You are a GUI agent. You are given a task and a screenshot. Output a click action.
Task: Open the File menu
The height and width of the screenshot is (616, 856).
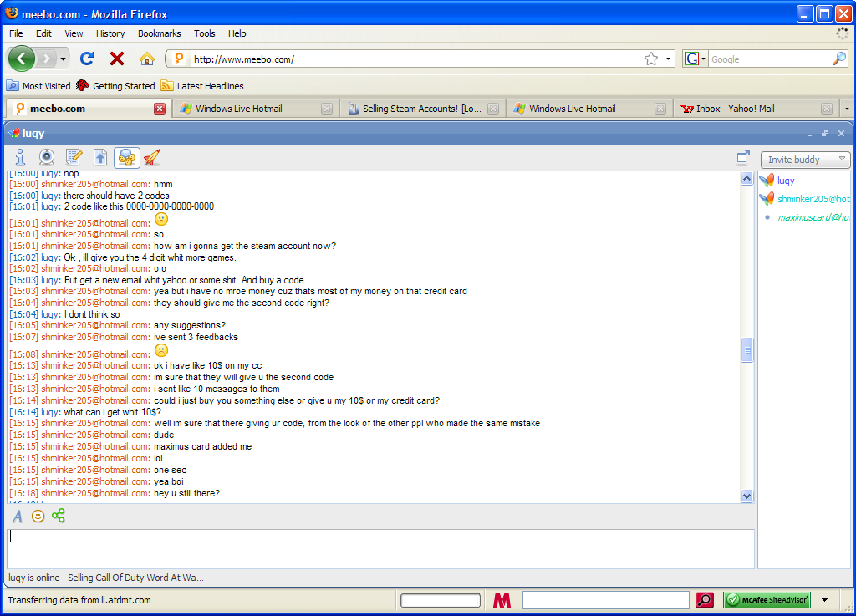[17, 33]
